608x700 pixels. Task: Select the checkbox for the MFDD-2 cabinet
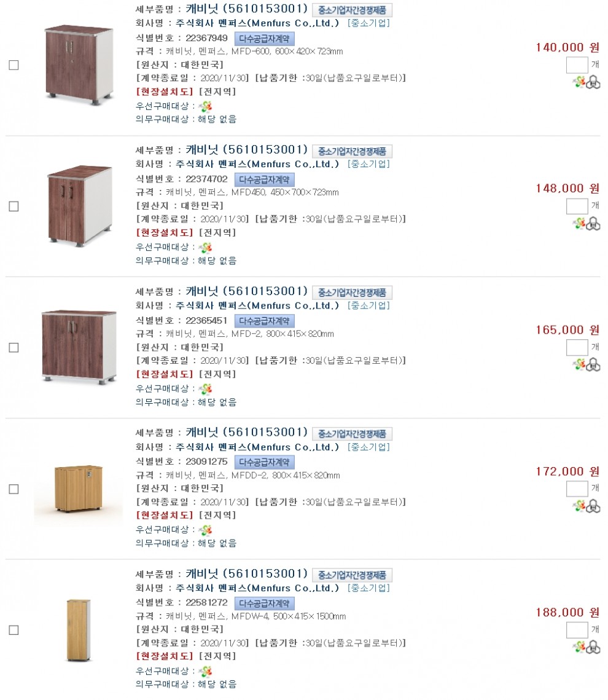pyautogui.click(x=14, y=489)
